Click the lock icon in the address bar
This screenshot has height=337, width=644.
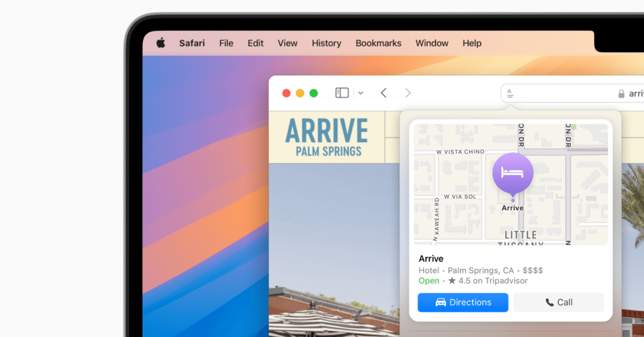[x=621, y=94]
